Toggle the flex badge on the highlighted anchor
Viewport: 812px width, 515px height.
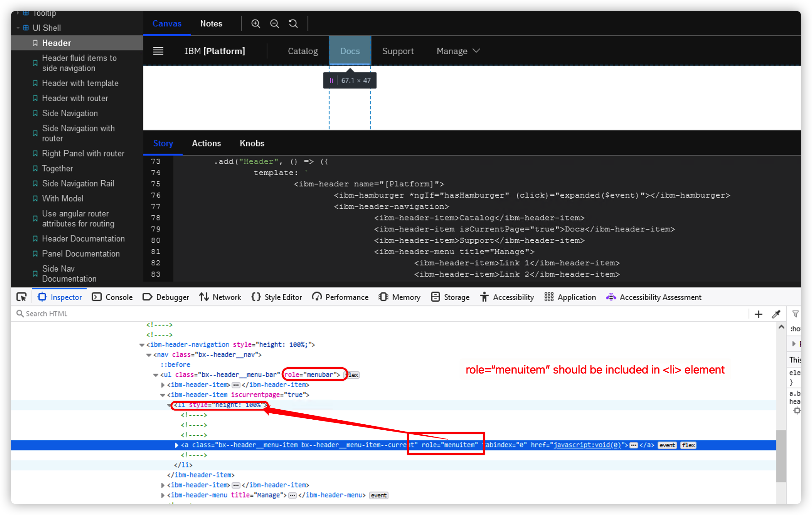688,445
